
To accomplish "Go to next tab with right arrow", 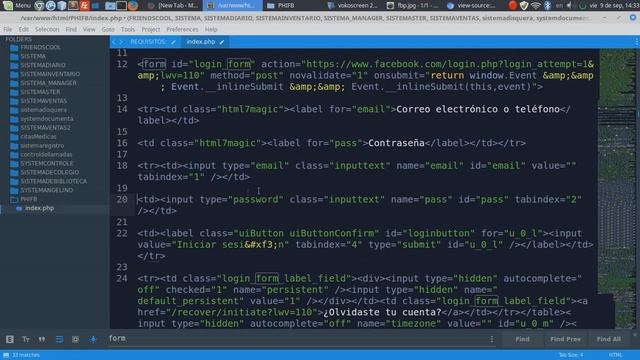I will click(x=121, y=42).
